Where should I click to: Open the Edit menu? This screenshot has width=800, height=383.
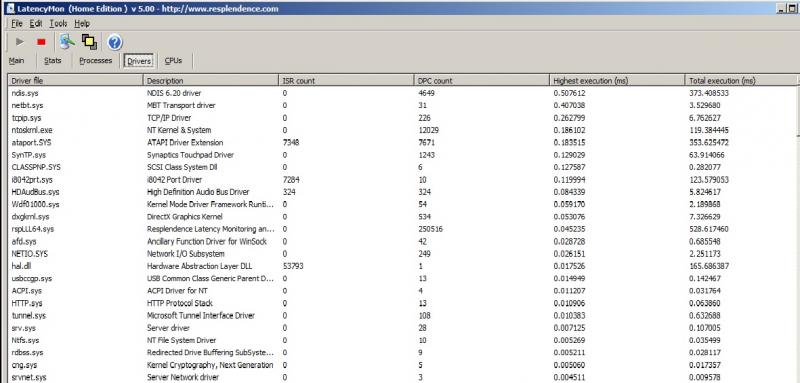[x=36, y=23]
